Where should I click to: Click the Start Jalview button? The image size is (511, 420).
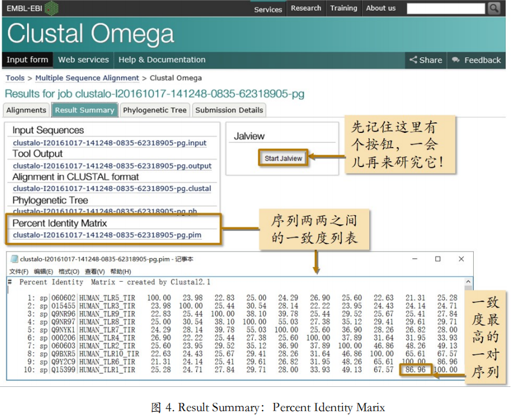[x=283, y=158]
